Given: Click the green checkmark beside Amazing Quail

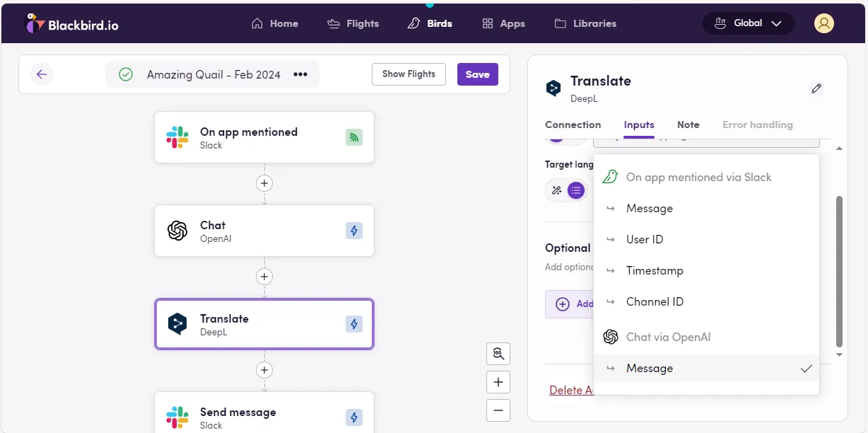Looking at the screenshot, I should (x=125, y=74).
